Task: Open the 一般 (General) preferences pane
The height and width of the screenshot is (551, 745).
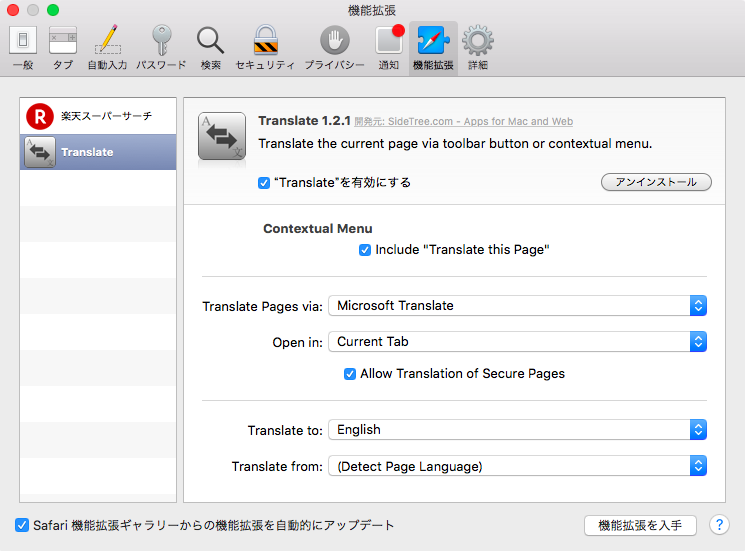Action: coord(23,48)
